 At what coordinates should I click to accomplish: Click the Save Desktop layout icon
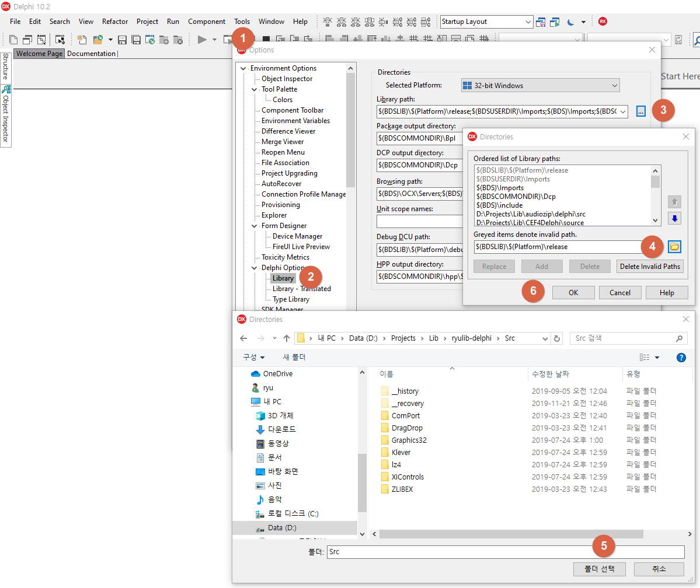pos(541,22)
